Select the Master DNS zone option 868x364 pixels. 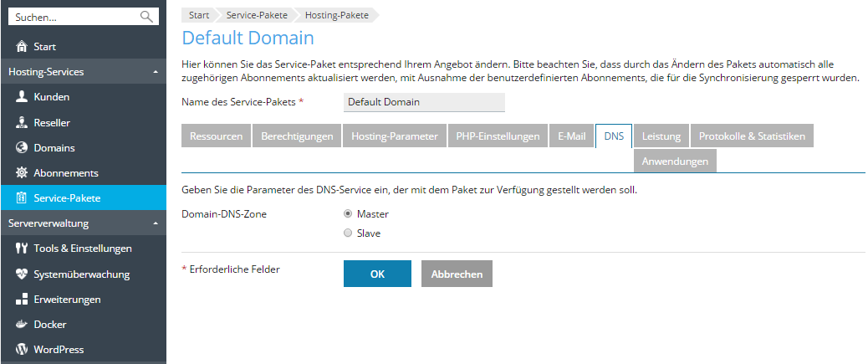pyautogui.click(x=348, y=214)
